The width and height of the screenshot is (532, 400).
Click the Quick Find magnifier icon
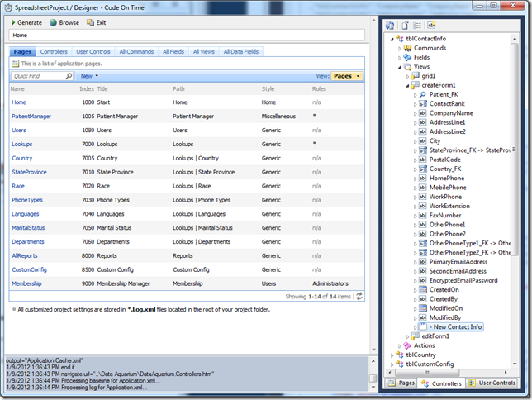tap(69, 76)
